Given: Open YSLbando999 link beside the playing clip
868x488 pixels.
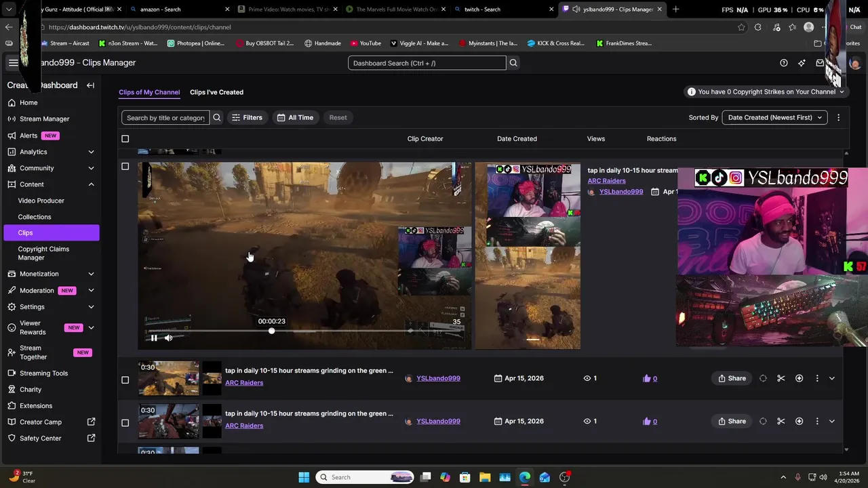Looking at the screenshot, I should [x=621, y=192].
